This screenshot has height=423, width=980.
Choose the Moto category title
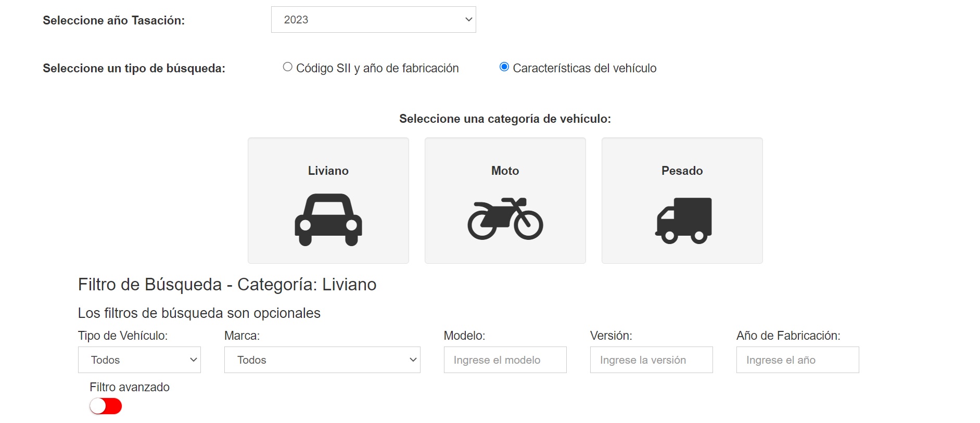pos(505,171)
